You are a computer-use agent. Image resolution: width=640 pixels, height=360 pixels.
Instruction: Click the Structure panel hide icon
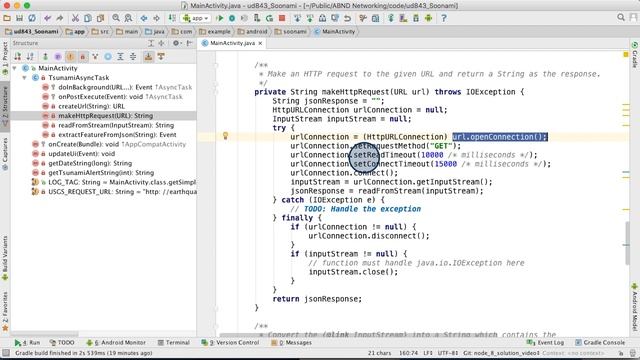189,43
